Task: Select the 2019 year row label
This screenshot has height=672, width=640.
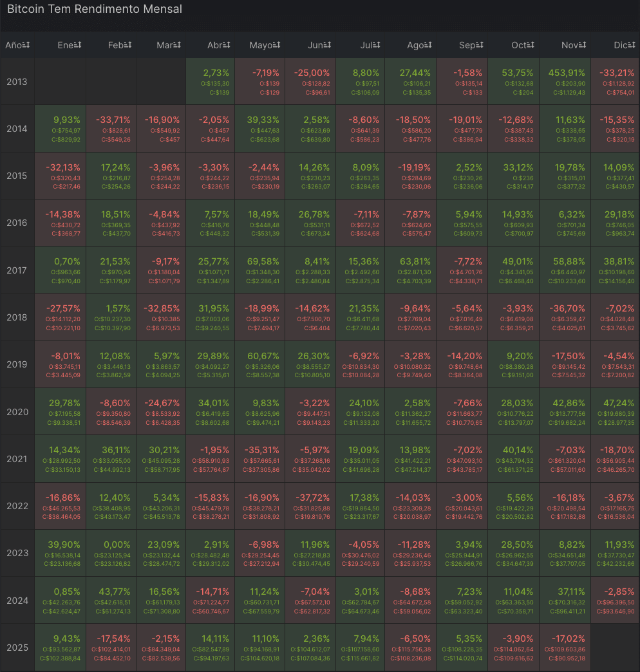Action: (x=17, y=364)
